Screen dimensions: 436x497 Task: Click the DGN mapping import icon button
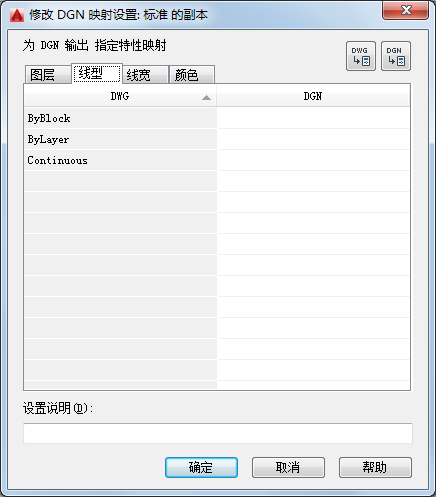click(396, 56)
